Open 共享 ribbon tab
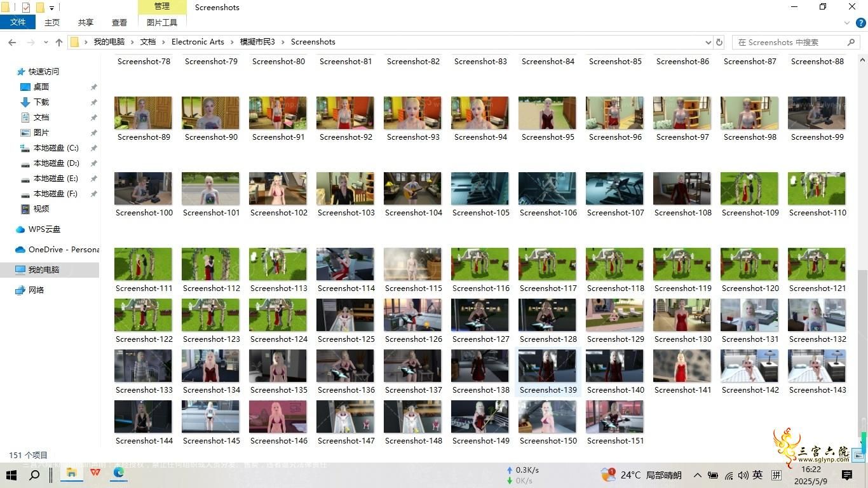This screenshot has width=868, height=488. (x=86, y=22)
